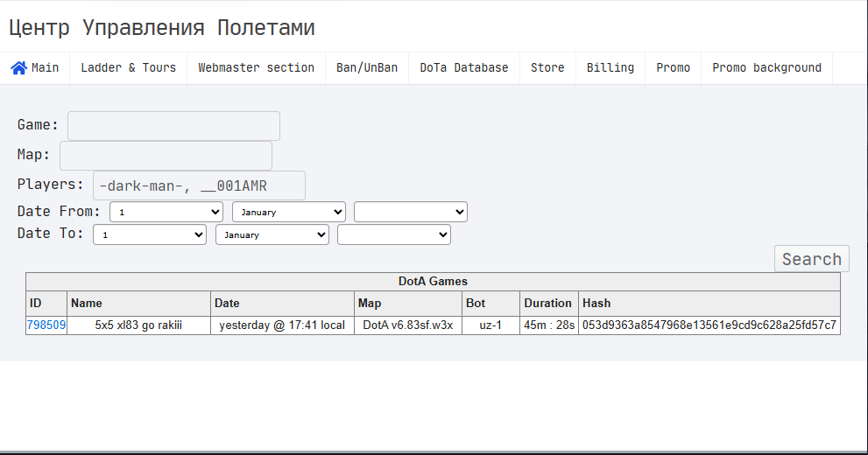
Task: Go to Webmaster section
Action: [x=257, y=68]
